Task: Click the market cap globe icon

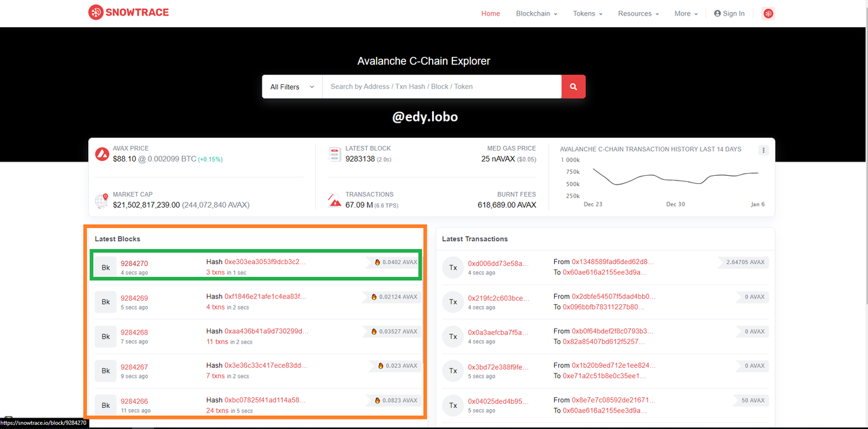Action: coord(102,200)
